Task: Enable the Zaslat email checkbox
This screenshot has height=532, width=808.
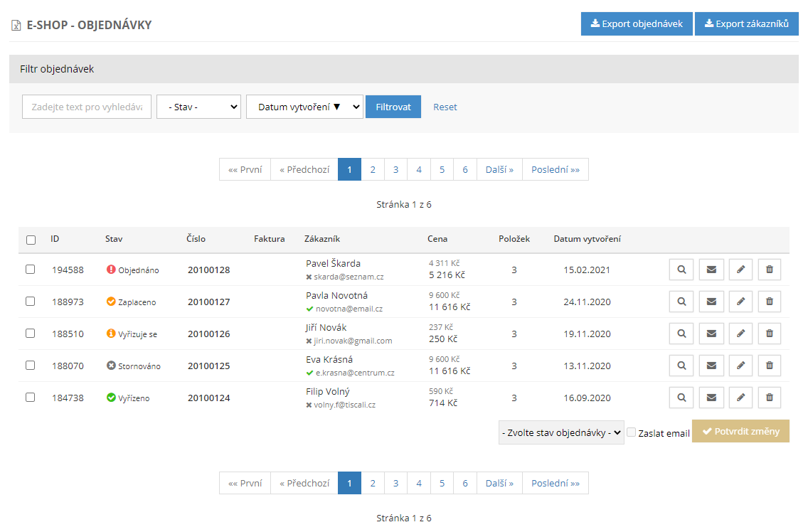Action: pyautogui.click(x=631, y=432)
